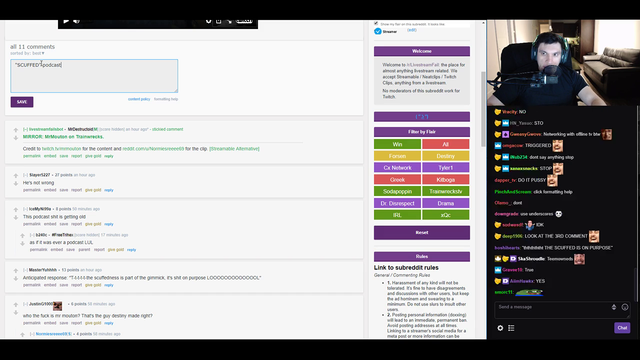Open the formatting help link
The image size is (640, 360).
tap(166, 99)
